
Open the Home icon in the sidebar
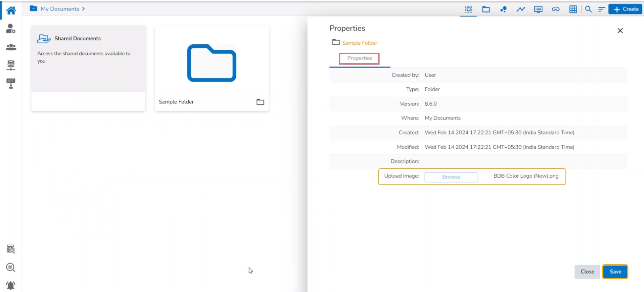pyautogui.click(x=11, y=10)
